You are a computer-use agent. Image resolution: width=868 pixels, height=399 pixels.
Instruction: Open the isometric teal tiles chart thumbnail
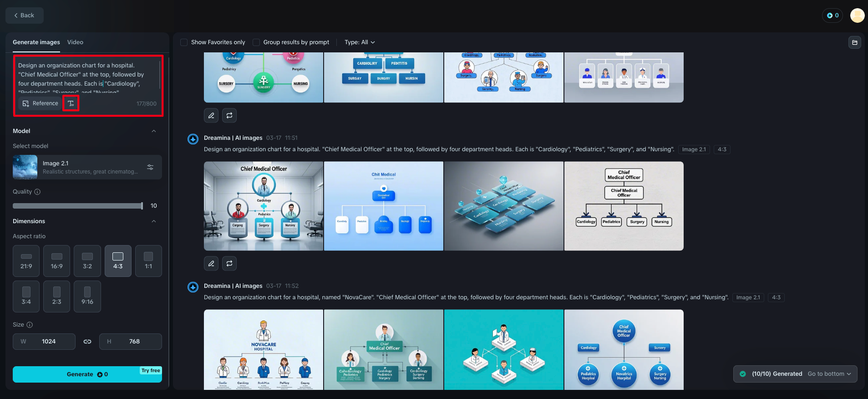(x=504, y=206)
